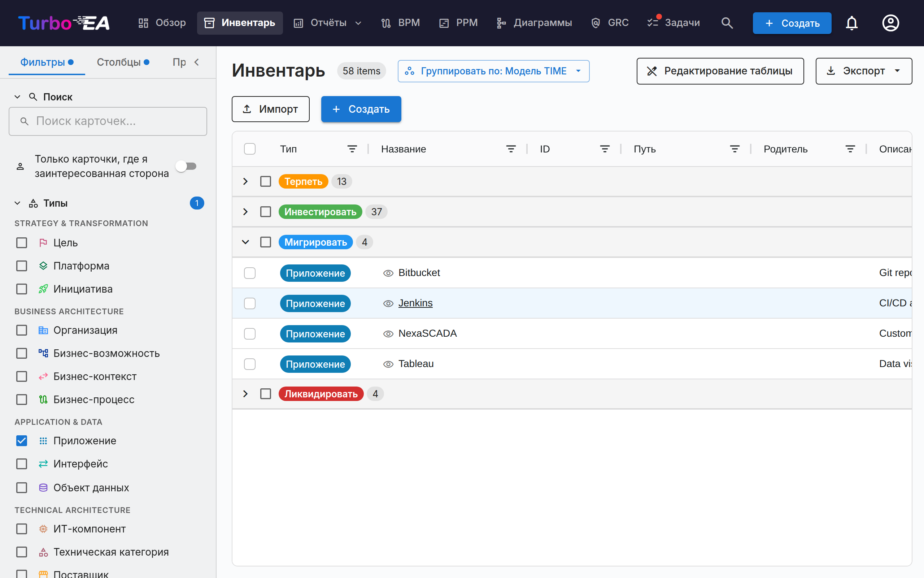
Task: Click the Родитель column filter icon
Action: (x=850, y=149)
